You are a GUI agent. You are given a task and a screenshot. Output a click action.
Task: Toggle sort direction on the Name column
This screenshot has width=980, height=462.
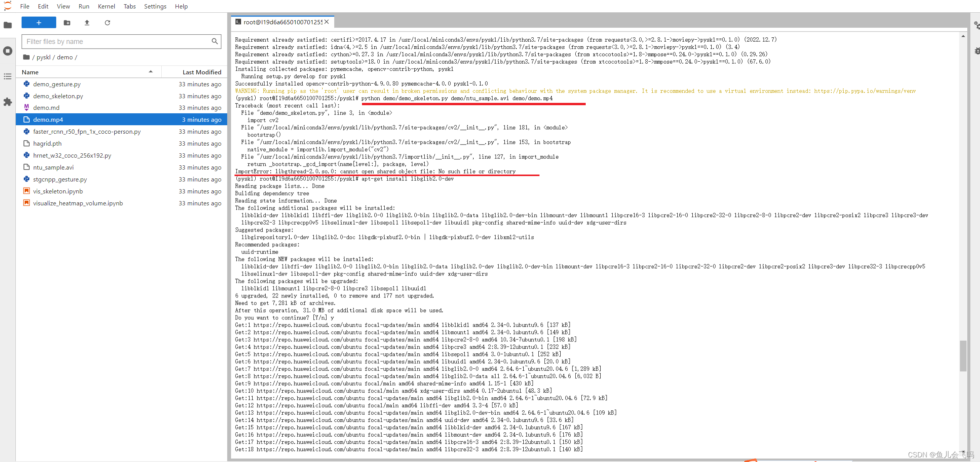click(151, 72)
